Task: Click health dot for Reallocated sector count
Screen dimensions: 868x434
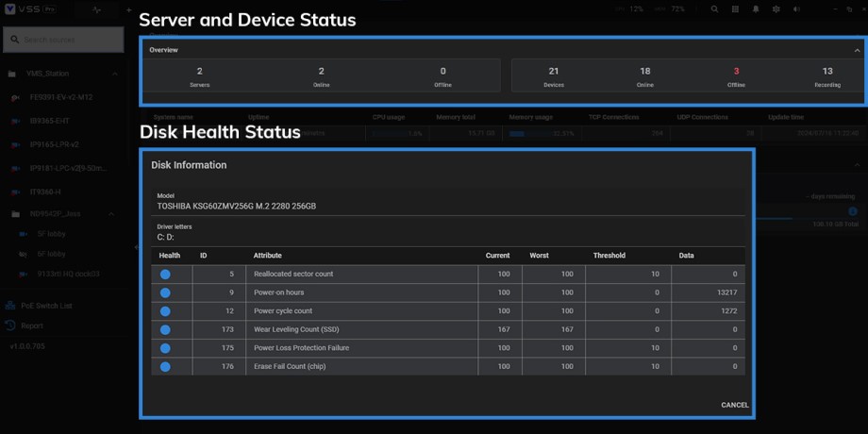Action: coord(165,274)
